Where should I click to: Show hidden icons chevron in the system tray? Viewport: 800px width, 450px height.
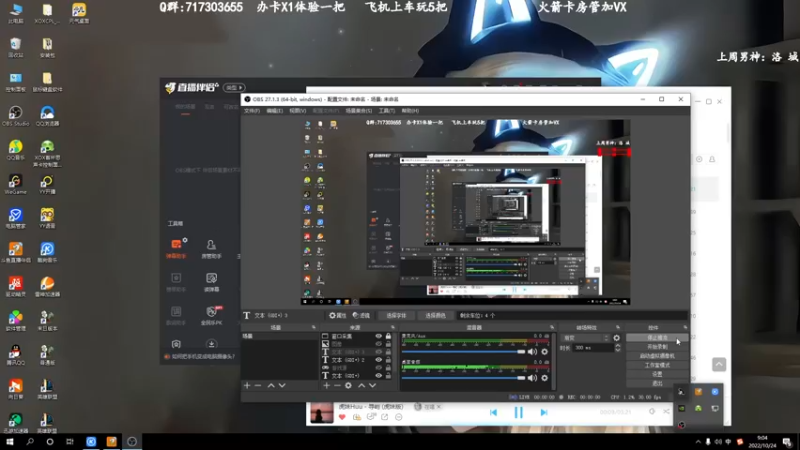click(698, 442)
